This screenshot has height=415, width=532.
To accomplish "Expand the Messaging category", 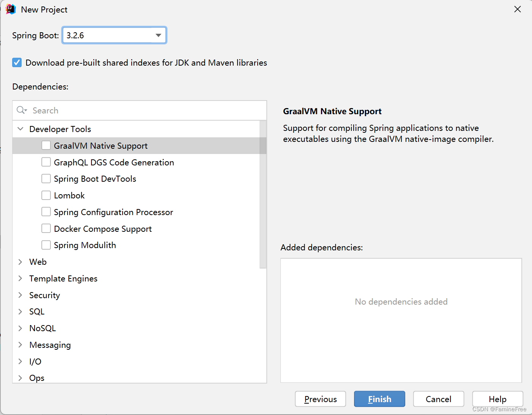I will pyautogui.click(x=20, y=345).
